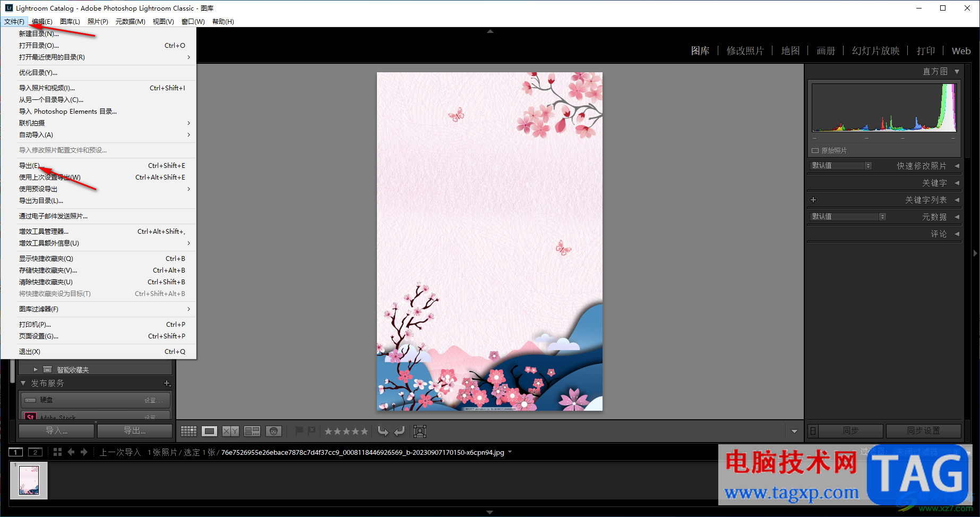980x517 pixels.
Task: Open the 文件(F) menu
Action: [x=14, y=21]
